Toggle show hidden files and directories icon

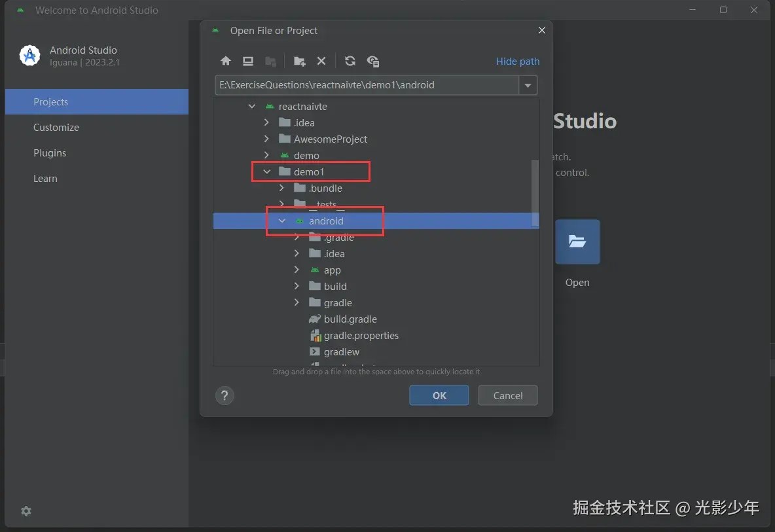click(372, 61)
